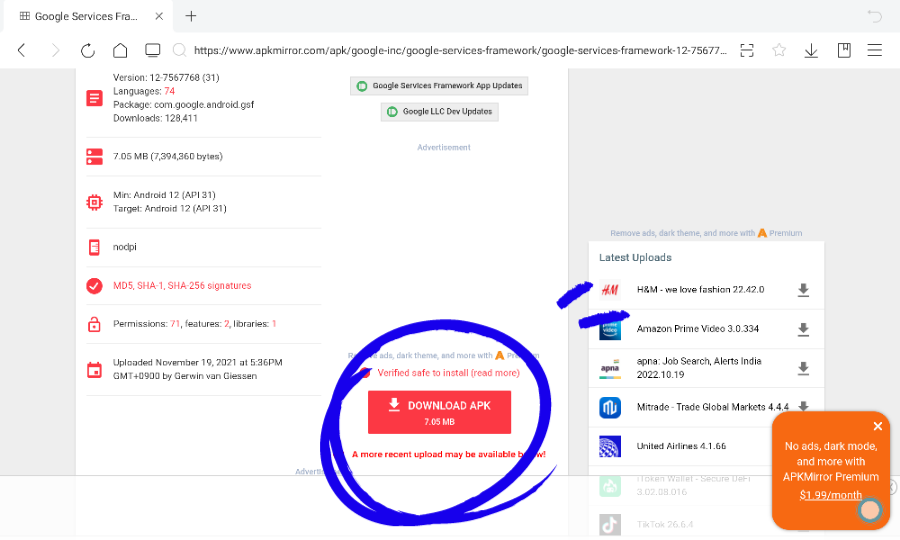Subscribe to Google LLC Dev Updates

[x=440, y=112]
